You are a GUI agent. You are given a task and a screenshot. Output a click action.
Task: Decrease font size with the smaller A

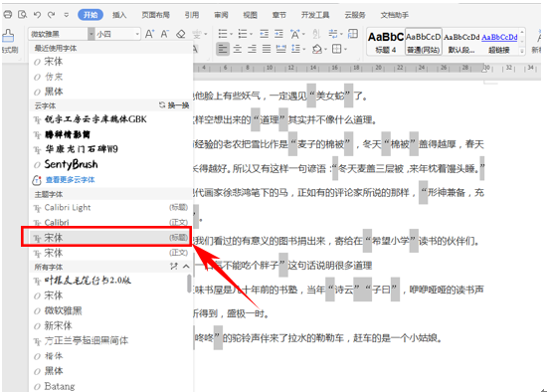pos(165,34)
